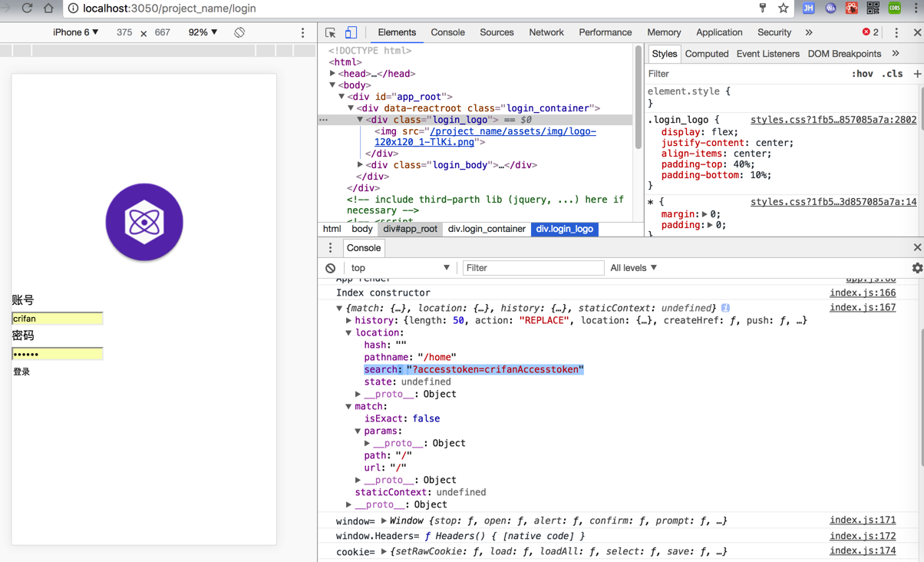Click the console Filter input field
The image size is (924, 562).
pos(533,268)
